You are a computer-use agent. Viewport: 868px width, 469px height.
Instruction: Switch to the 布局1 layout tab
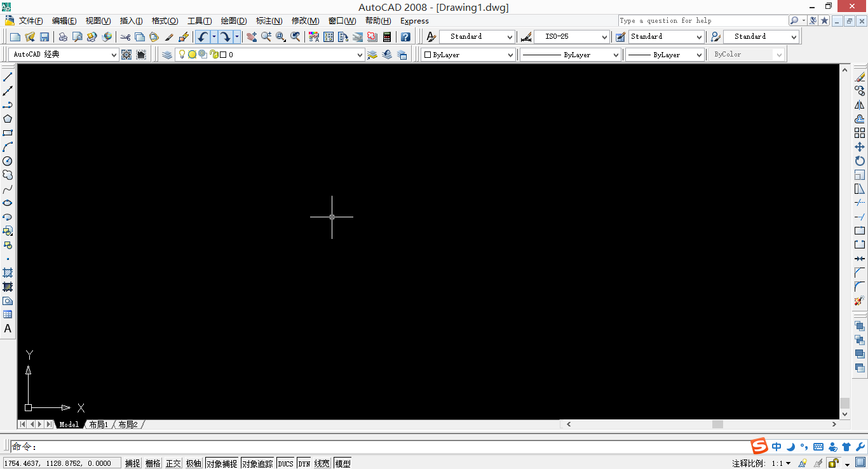[98, 425]
